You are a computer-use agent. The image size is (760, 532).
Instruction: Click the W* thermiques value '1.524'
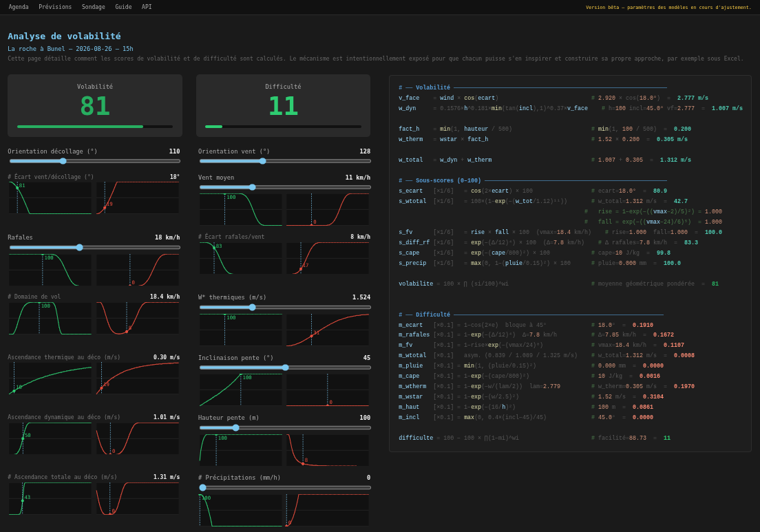click(x=361, y=297)
